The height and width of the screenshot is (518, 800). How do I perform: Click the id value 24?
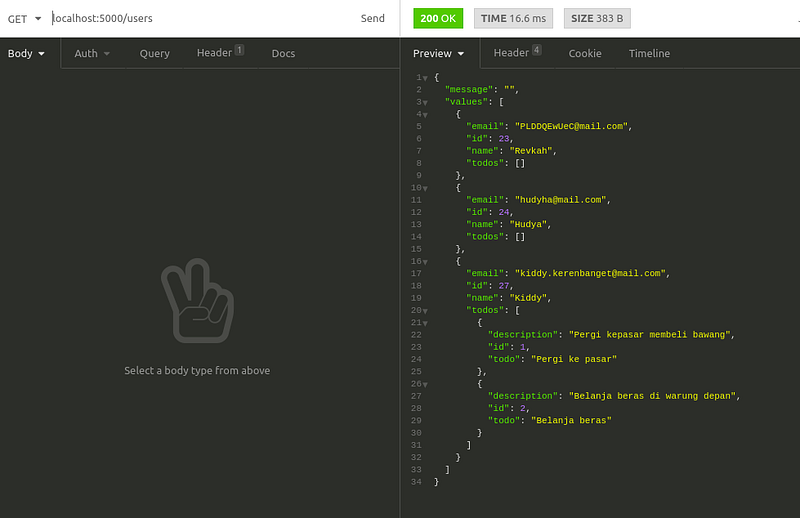(x=504, y=212)
